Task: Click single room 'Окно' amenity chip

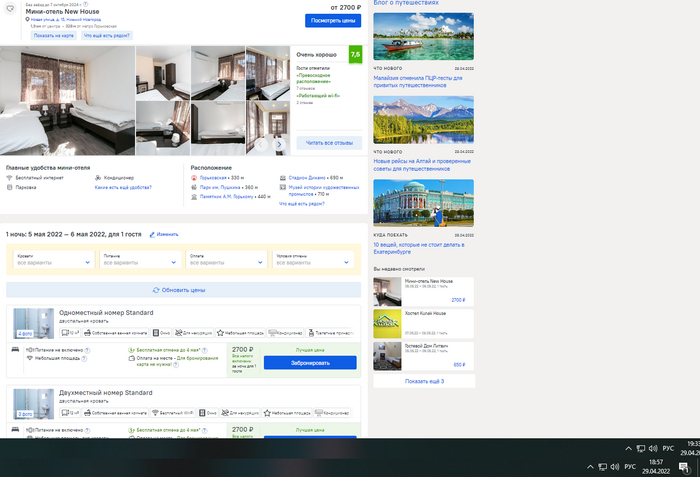Action: (161, 333)
